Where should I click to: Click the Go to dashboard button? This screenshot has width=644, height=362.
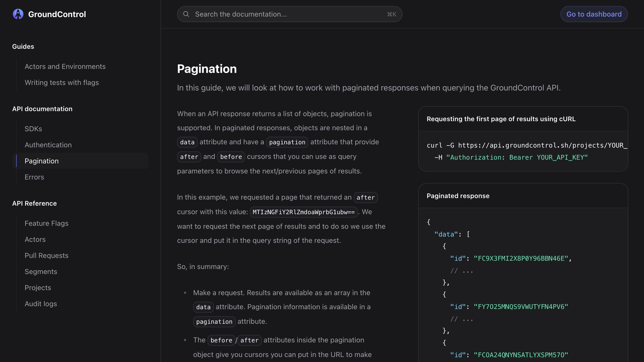pos(594,14)
